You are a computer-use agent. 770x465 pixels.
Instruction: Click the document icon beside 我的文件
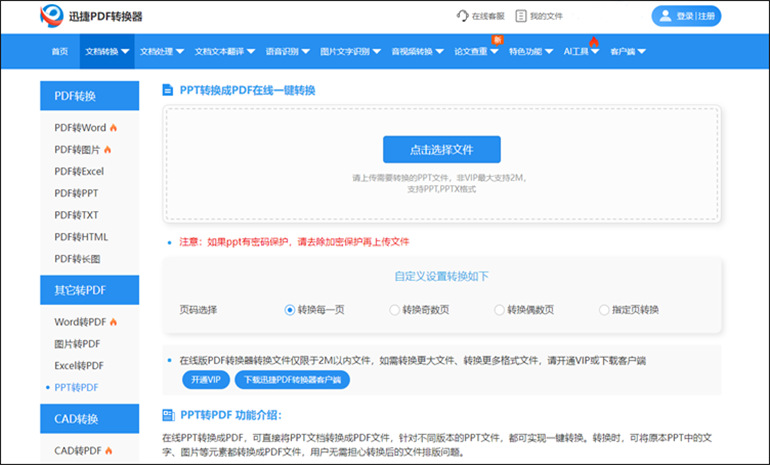[x=521, y=16]
